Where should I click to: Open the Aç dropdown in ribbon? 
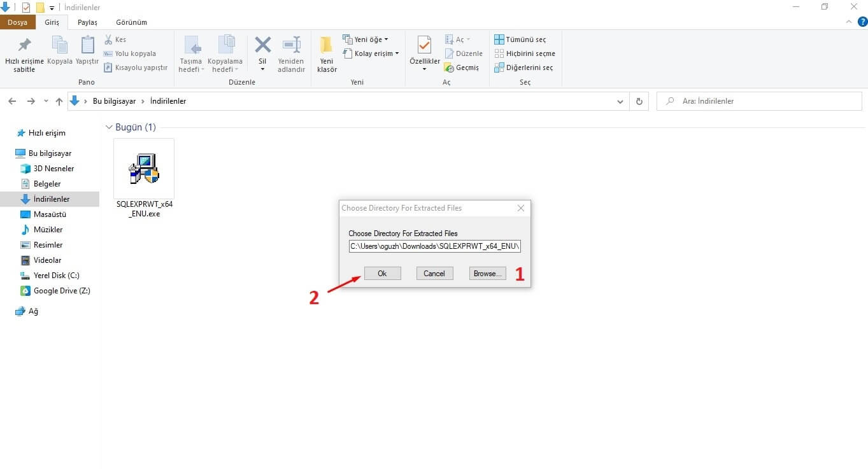pyautogui.click(x=458, y=39)
